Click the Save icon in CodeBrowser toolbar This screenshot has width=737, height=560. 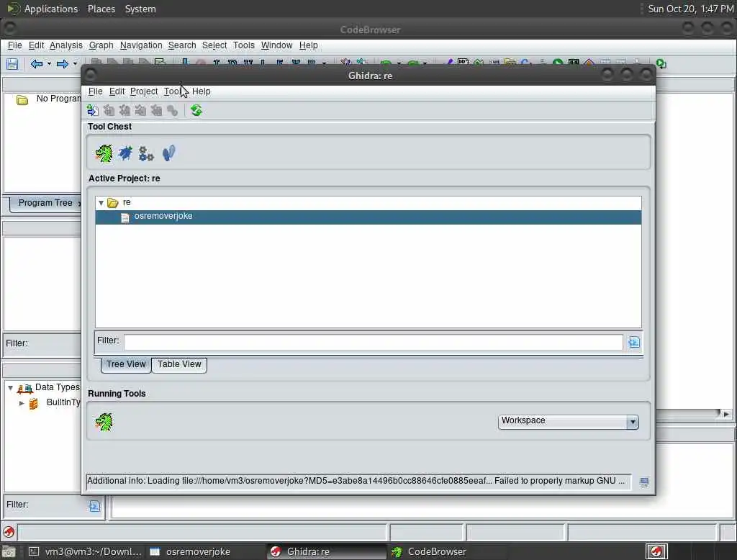pos(12,64)
